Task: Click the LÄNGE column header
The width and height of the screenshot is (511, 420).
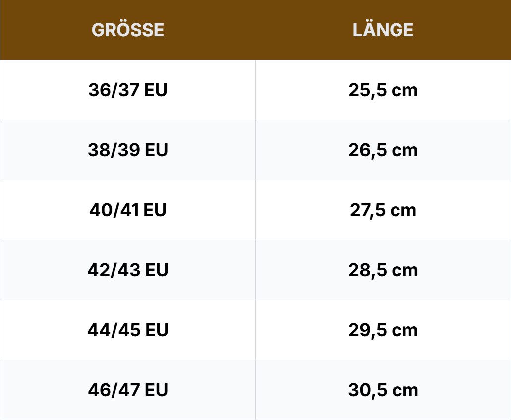Action: click(x=383, y=30)
